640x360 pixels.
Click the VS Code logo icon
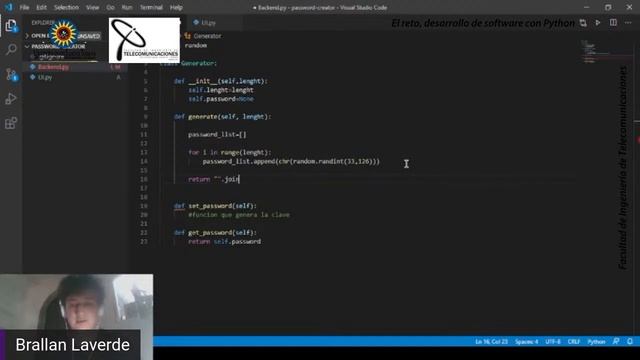tap(9, 7)
